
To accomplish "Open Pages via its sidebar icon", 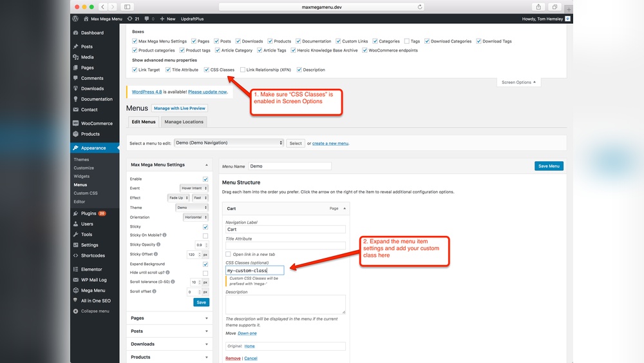I will click(x=75, y=68).
